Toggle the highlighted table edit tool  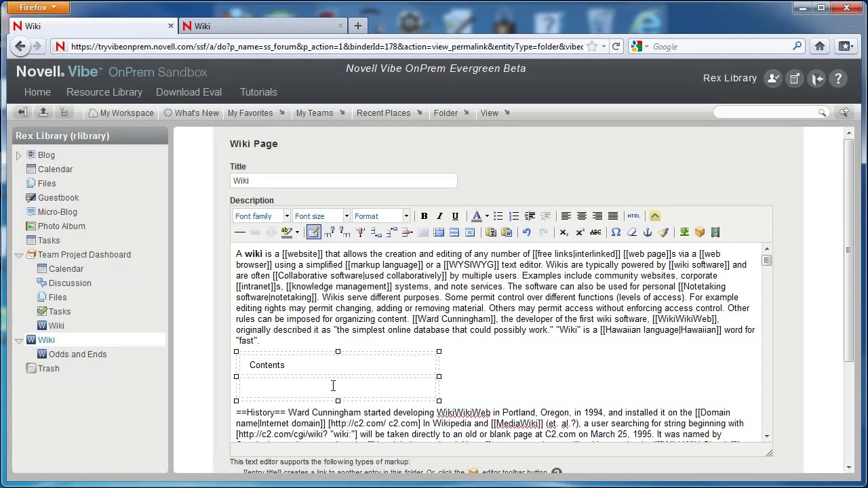pyautogui.click(x=313, y=232)
